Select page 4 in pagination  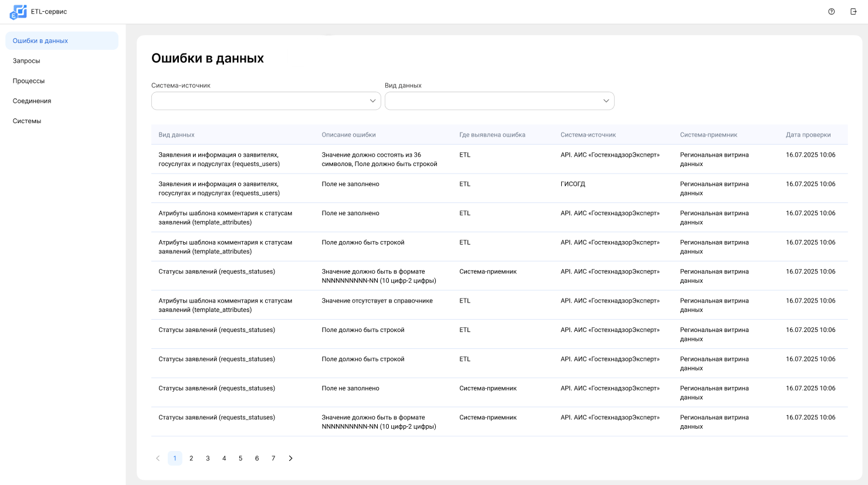coord(224,459)
